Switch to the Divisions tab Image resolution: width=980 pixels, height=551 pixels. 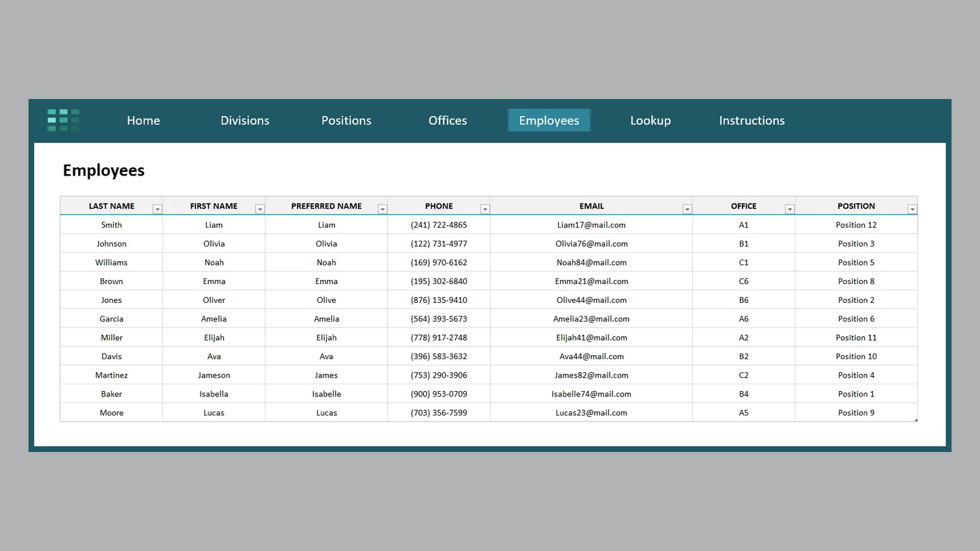245,120
